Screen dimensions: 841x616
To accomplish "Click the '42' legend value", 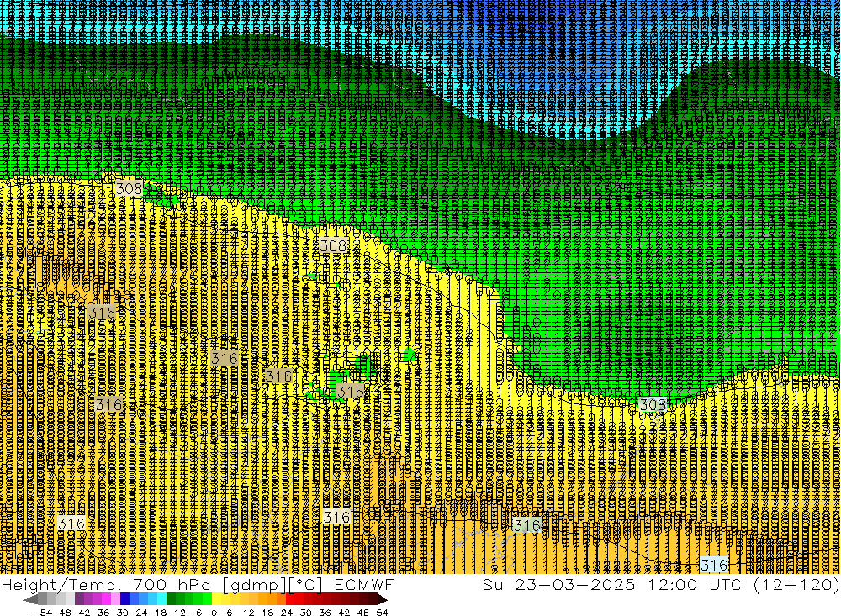I will pyautogui.click(x=344, y=613).
